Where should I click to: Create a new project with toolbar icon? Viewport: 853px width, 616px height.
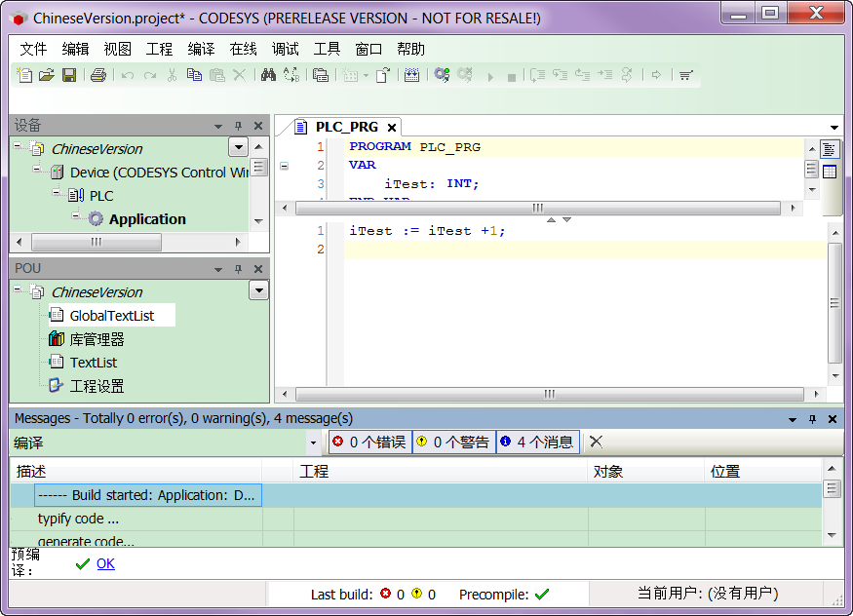click(x=24, y=75)
